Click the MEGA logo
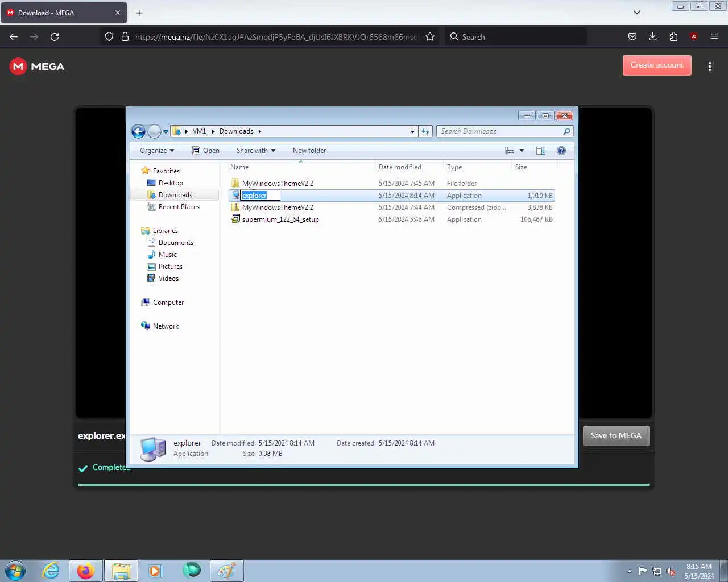 pos(37,66)
